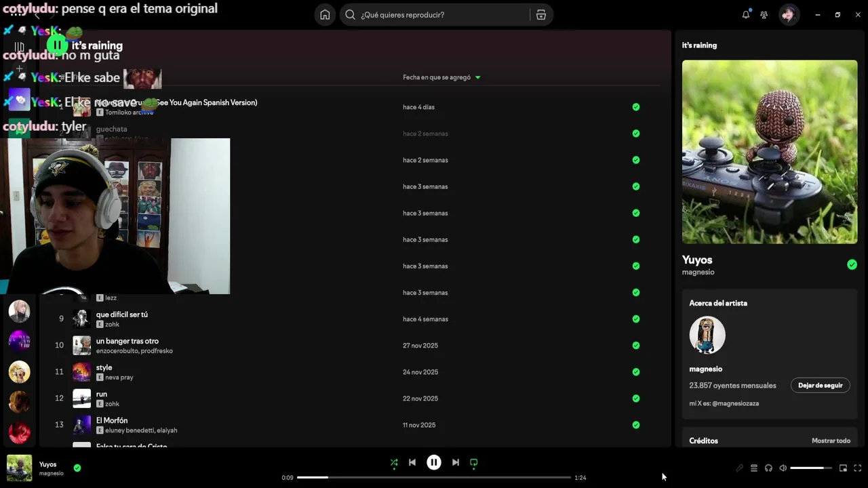Click cover art of 'run' track
868x488 pixels.
[82, 399]
